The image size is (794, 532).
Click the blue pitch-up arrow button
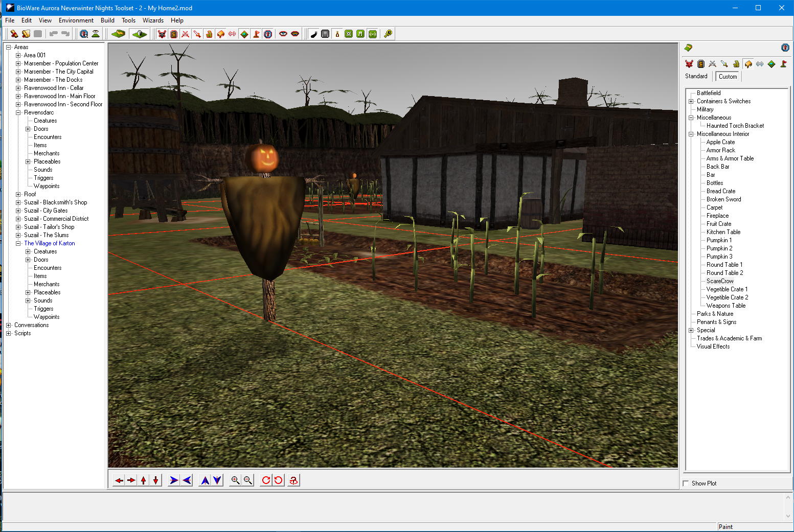pyautogui.click(x=205, y=480)
